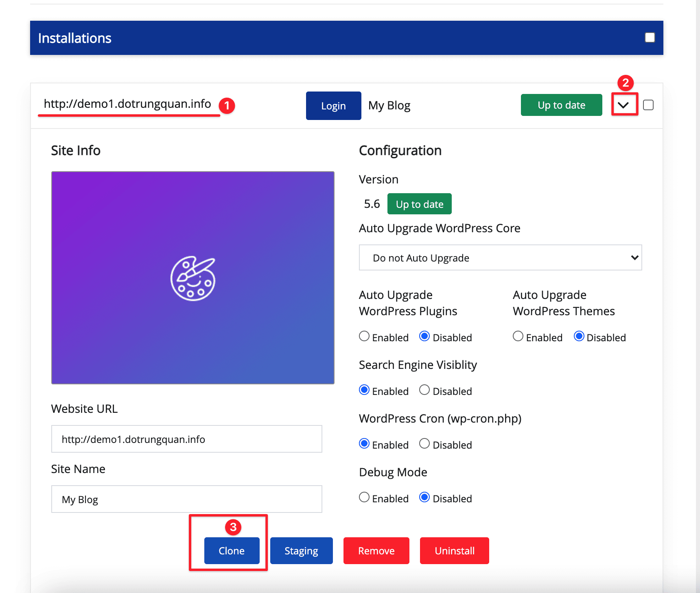The image size is (700, 593).
Task: Click the palette icon in site preview
Action: tap(193, 278)
